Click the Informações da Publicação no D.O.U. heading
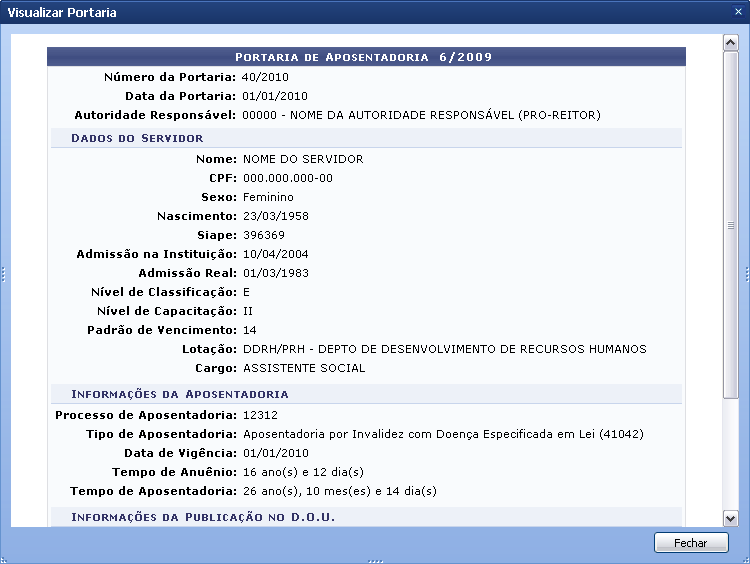The width and height of the screenshot is (750, 564). point(203,517)
